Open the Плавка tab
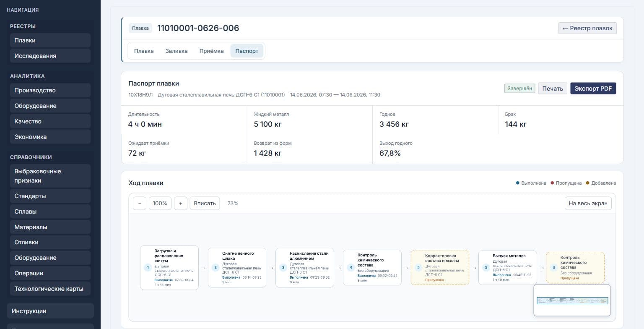The image size is (644, 329). point(144,51)
